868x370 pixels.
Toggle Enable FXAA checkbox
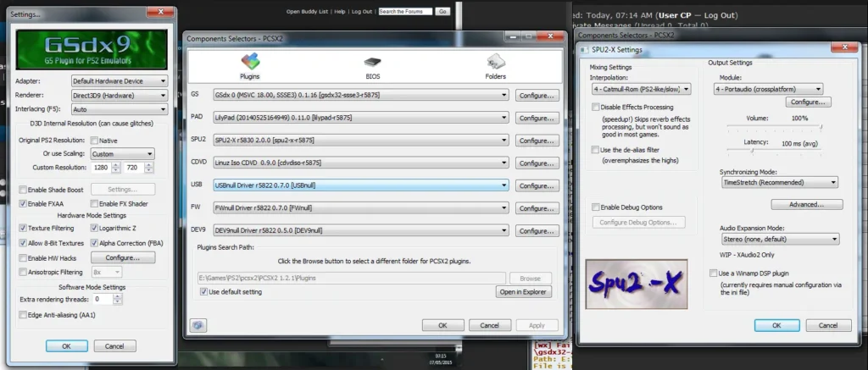(23, 204)
